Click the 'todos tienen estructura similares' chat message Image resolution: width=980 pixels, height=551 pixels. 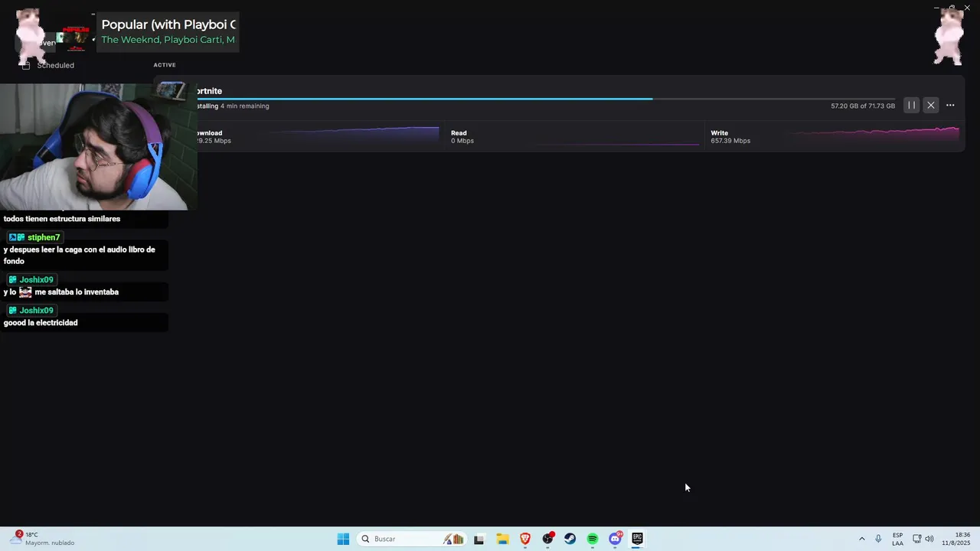pos(62,219)
